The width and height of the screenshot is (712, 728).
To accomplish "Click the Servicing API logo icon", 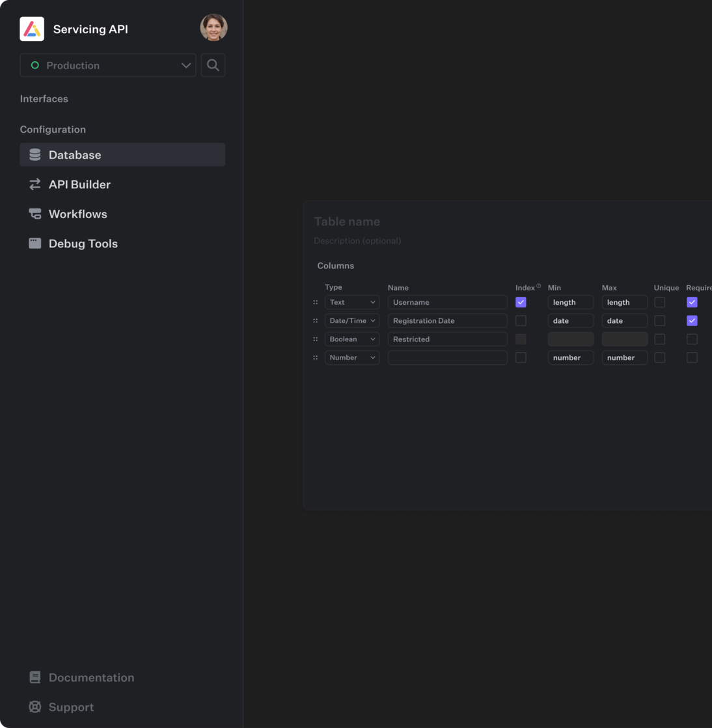I will click(33, 29).
